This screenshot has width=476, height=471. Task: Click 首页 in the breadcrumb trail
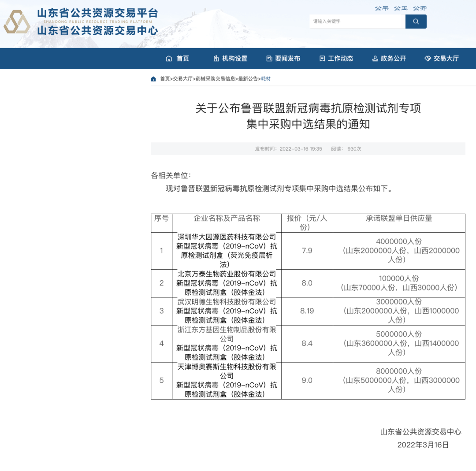[165, 79]
